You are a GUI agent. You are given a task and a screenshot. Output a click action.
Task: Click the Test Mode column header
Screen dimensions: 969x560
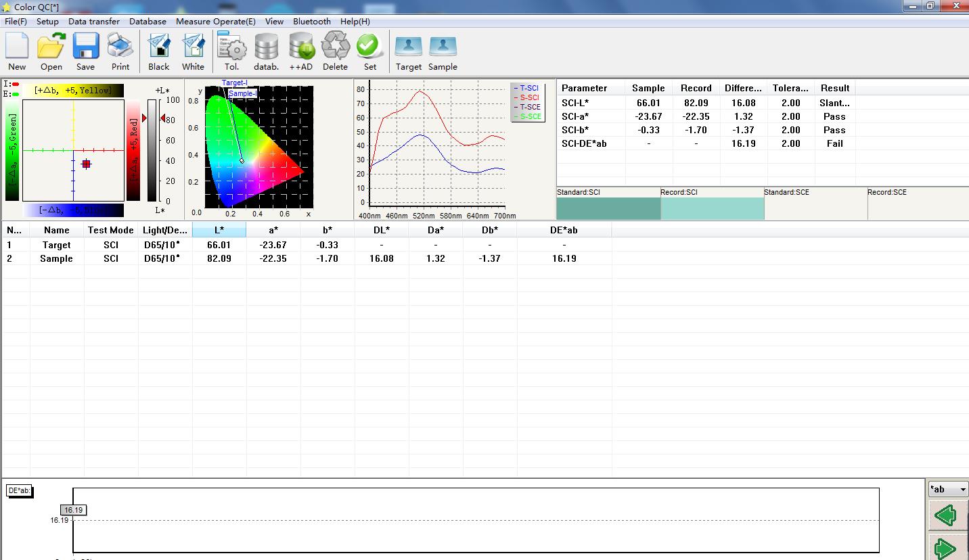[111, 230]
